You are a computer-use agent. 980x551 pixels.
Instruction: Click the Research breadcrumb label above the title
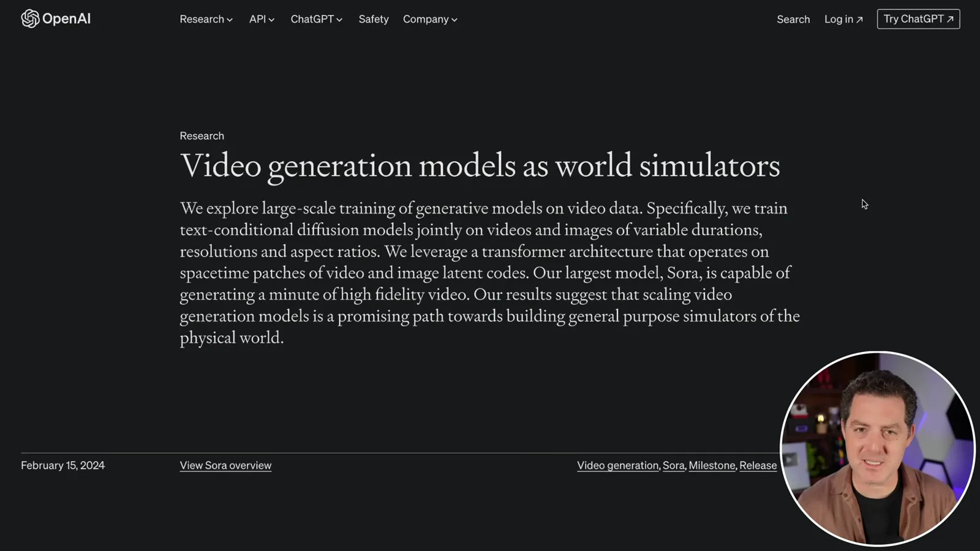[x=202, y=136]
